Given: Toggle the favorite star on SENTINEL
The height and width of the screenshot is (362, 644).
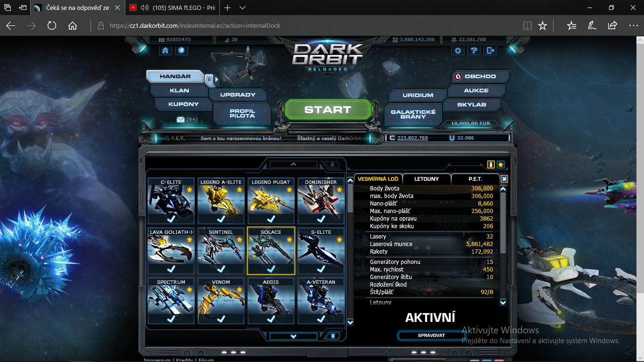Looking at the screenshot, I should click(239, 239).
